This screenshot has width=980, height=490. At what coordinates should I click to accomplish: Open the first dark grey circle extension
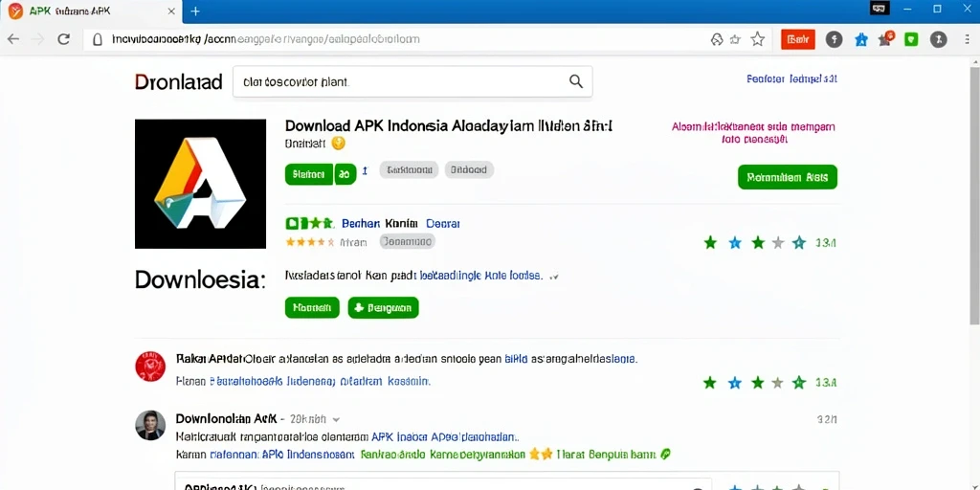[834, 39]
